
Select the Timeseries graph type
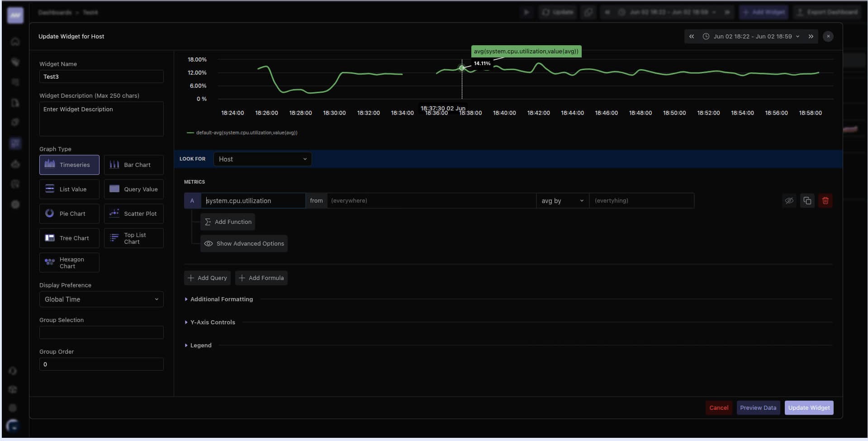coord(69,165)
